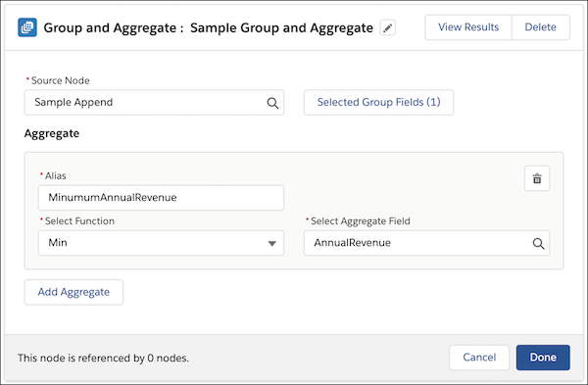Click the Aggregate section heading

pos(52,133)
